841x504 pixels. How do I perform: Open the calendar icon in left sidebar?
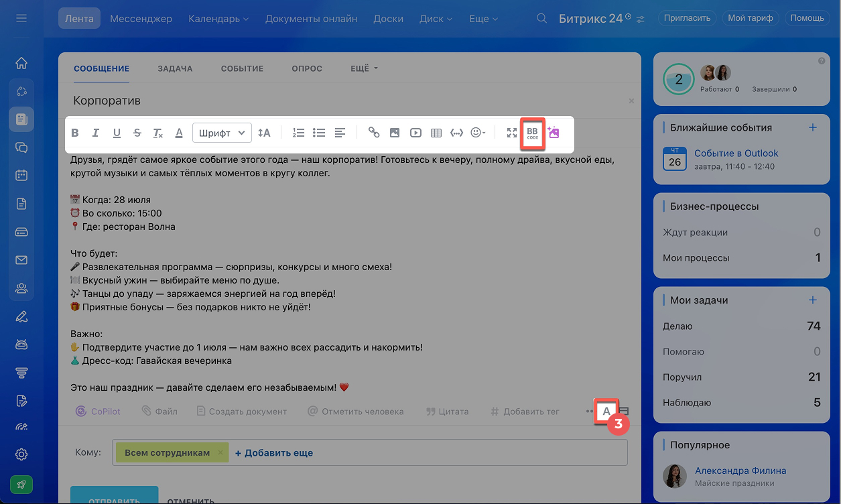(21, 176)
